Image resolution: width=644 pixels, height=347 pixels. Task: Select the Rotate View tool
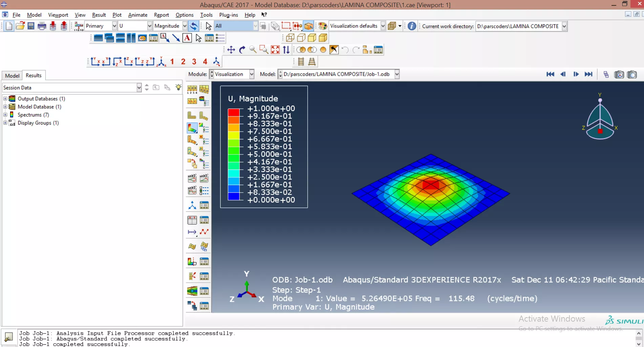click(x=242, y=50)
